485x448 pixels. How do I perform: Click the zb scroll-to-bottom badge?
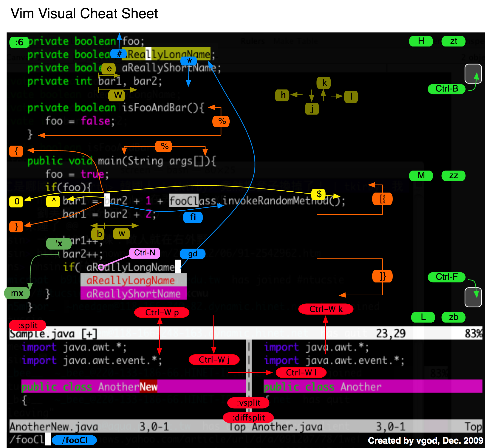[453, 317]
